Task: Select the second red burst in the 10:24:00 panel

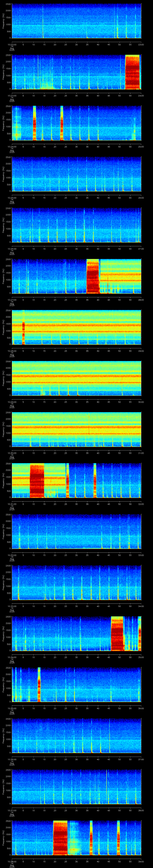Action: tap(62, 123)
